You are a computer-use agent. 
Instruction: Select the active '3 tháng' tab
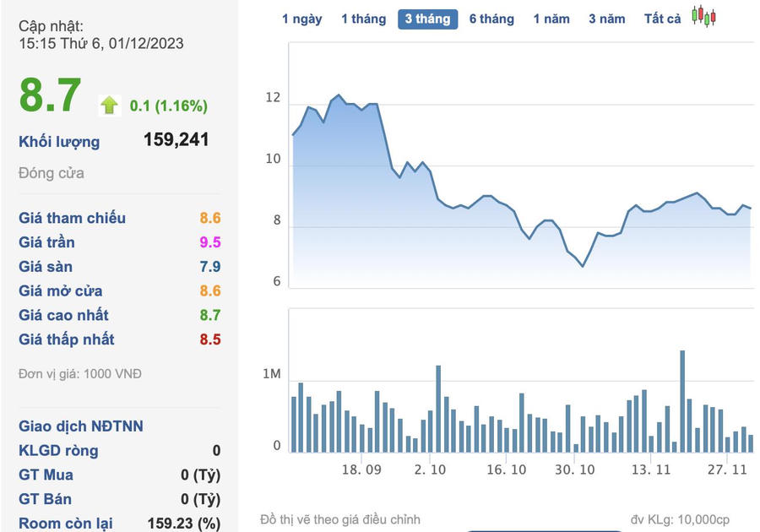click(427, 19)
